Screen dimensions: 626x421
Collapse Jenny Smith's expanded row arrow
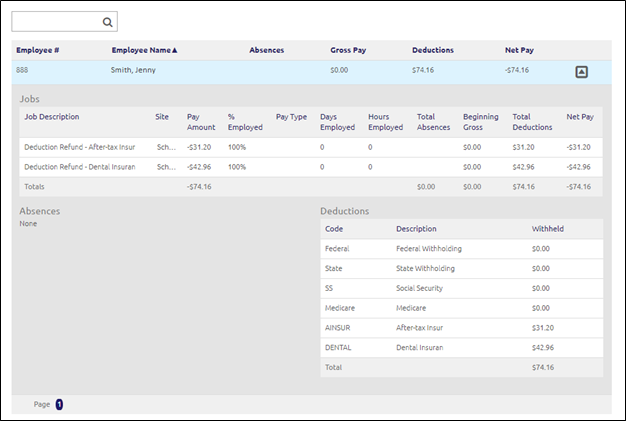click(582, 72)
